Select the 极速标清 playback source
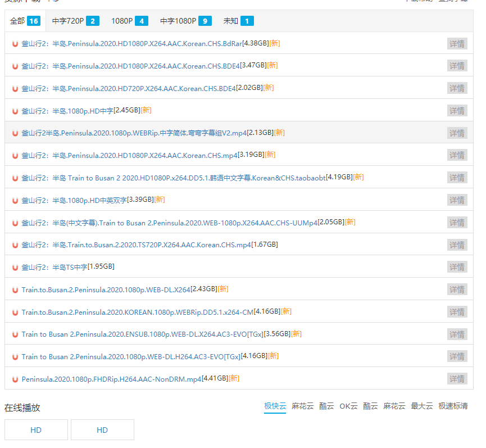Image resolution: width=486 pixels, height=448 pixels. click(x=453, y=406)
